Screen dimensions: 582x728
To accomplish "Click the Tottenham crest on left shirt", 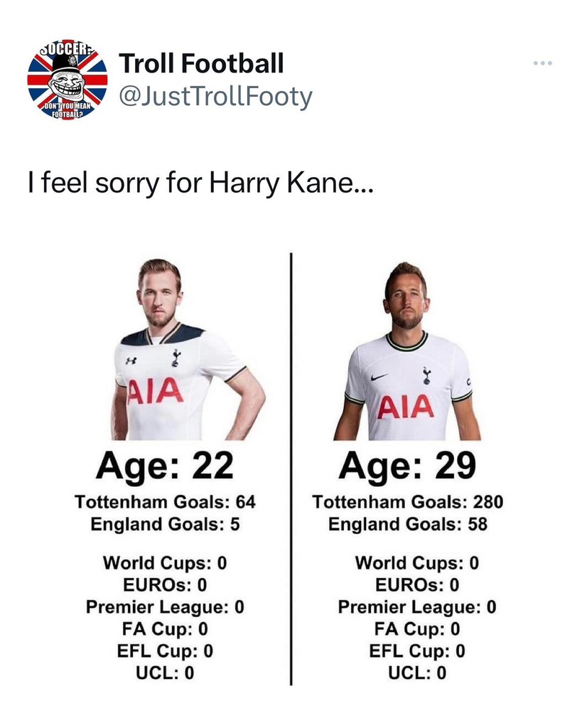I will (x=176, y=357).
